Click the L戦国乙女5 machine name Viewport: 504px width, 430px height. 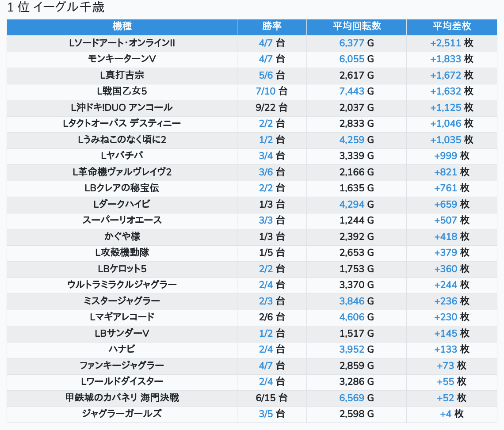pyautogui.click(x=122, y=91)
